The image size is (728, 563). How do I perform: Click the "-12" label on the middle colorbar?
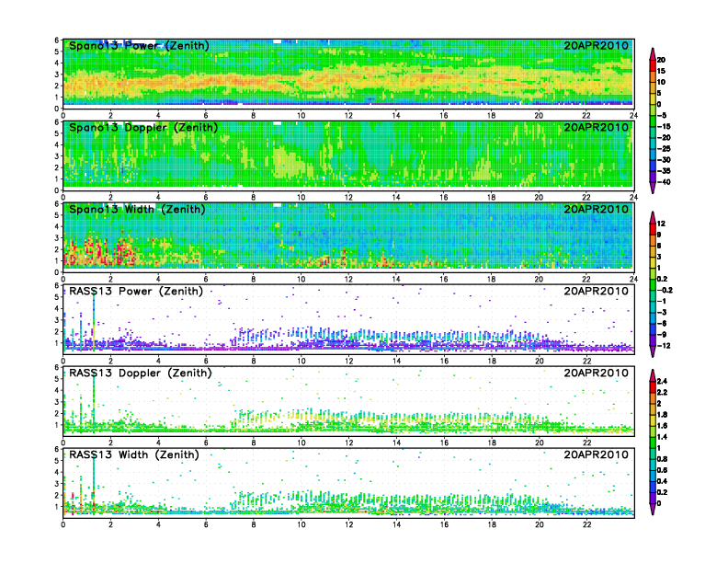pyautogui.click(x=662, y=346)
